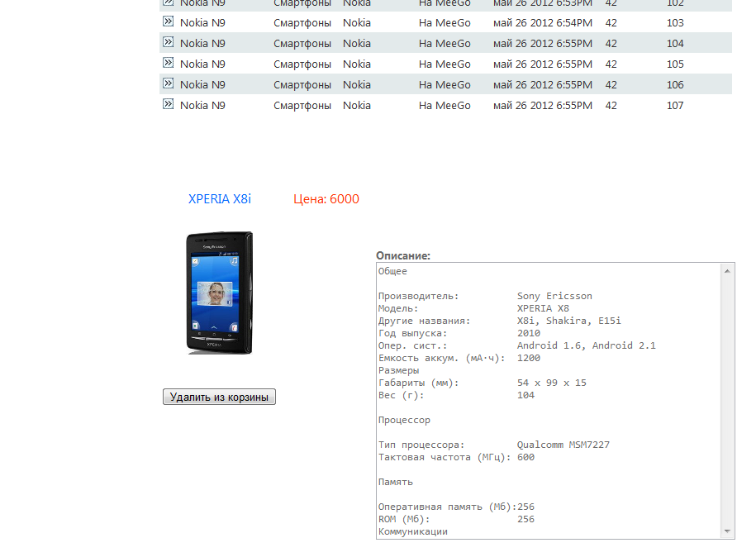The width and height of the screenshot is (756, 557).
Task: Click the 'Цена: 6000' price label
Action: click(326, 199)
